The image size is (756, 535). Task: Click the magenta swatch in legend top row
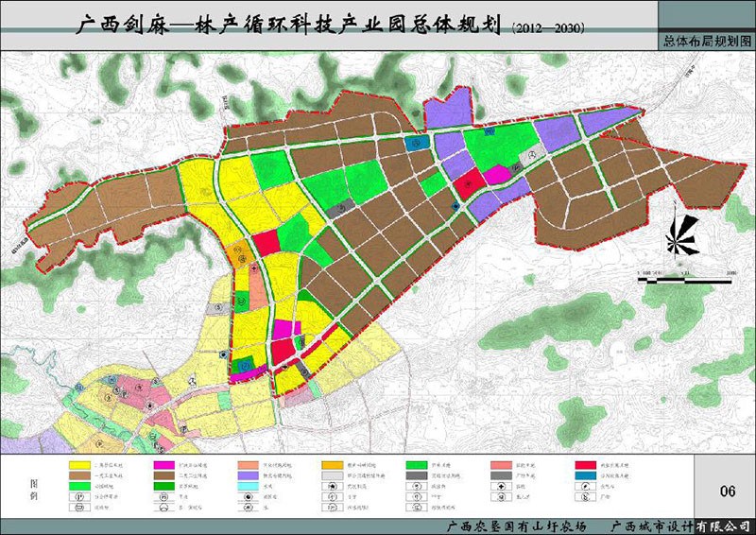pyautogui.click(x=165, y=465)
